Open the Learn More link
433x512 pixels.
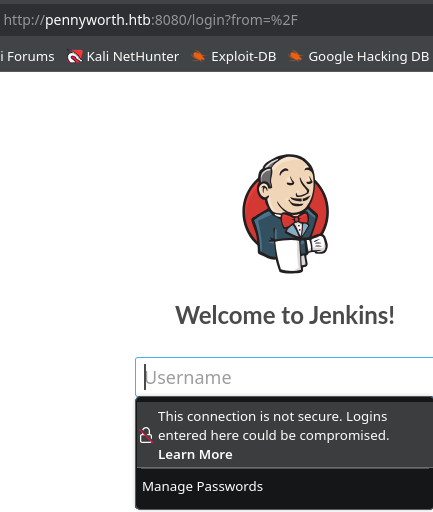point(195,454)
